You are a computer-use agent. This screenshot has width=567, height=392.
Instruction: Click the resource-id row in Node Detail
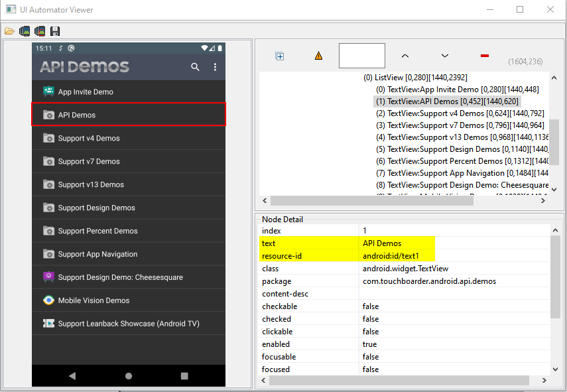(x=398, y=256)
